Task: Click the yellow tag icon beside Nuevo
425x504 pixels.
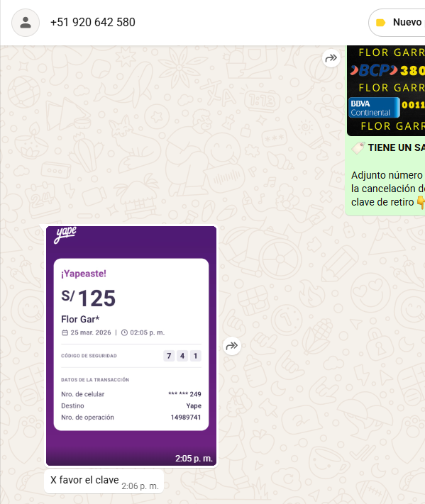Action: (380, 23)
